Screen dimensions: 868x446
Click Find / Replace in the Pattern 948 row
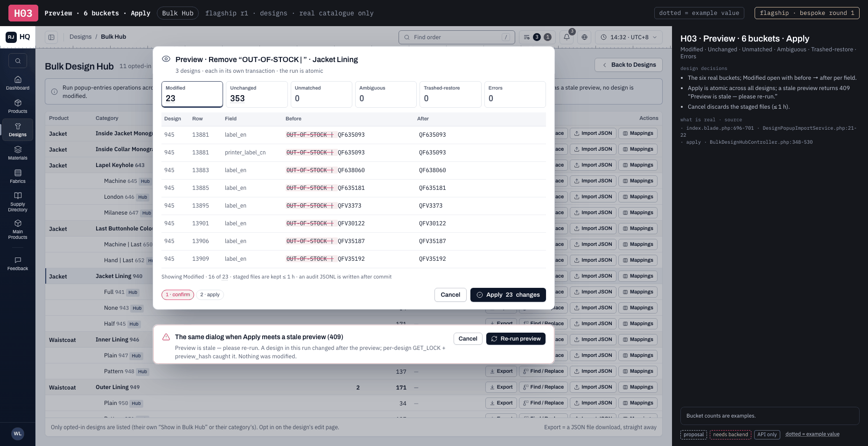(x=543, y=371)
